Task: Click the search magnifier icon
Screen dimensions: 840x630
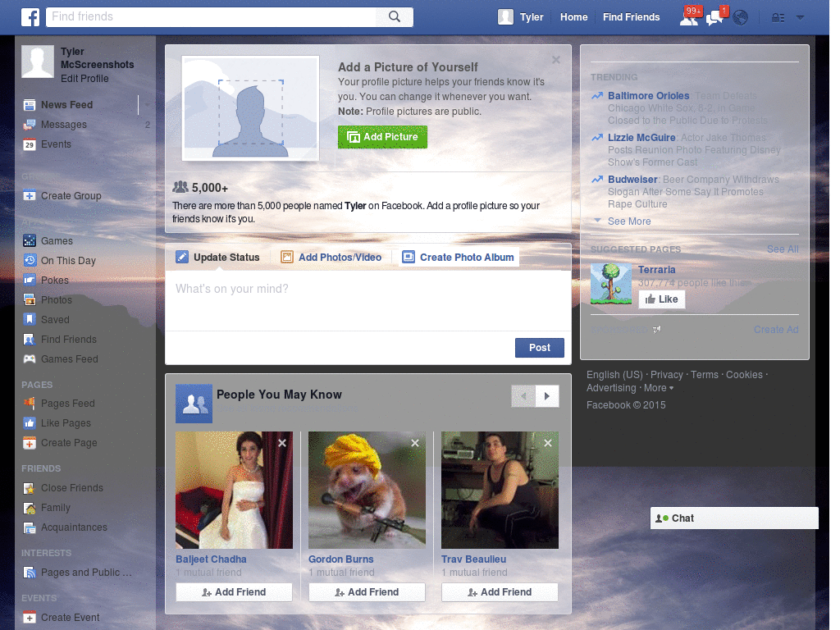Action: click(394, 16)
